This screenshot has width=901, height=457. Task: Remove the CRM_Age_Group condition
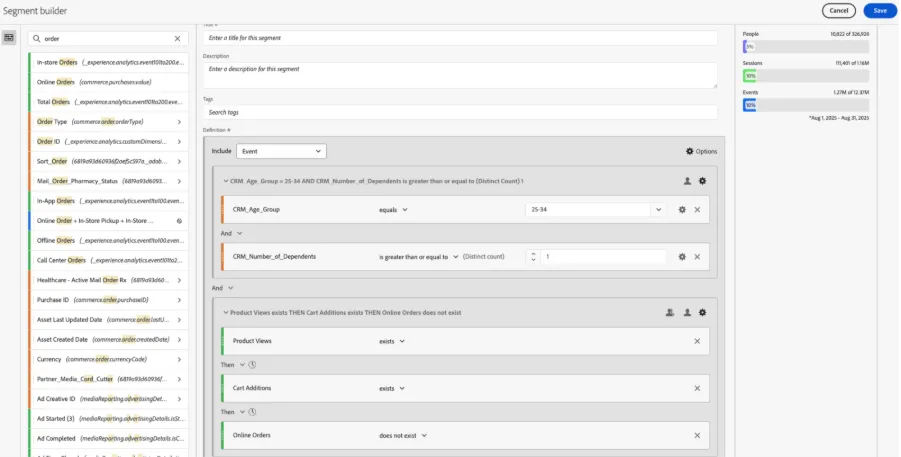tap(697, 210)
